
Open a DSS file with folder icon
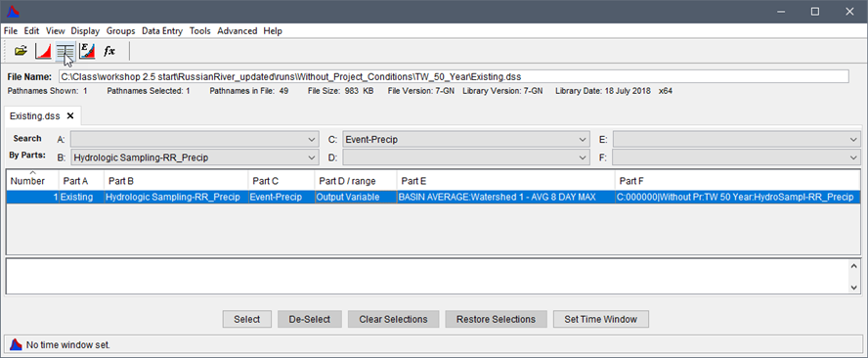[x=21, y=51]
